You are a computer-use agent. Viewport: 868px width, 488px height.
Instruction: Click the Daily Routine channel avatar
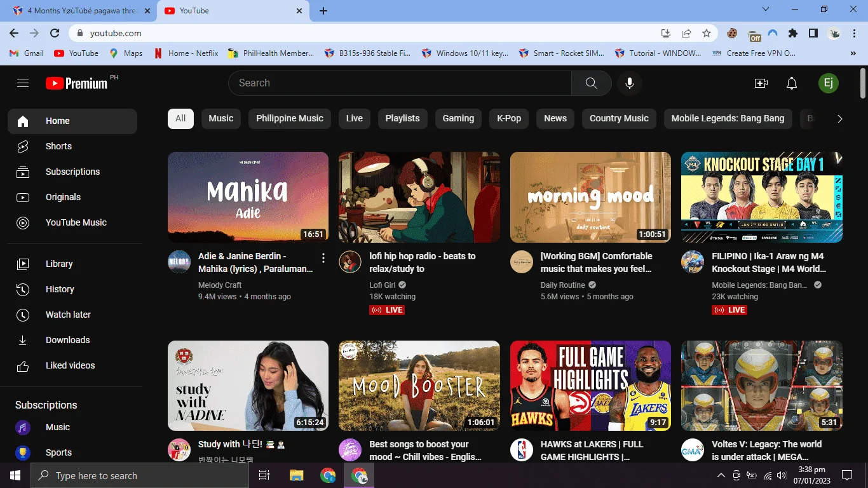click(521, 262)
